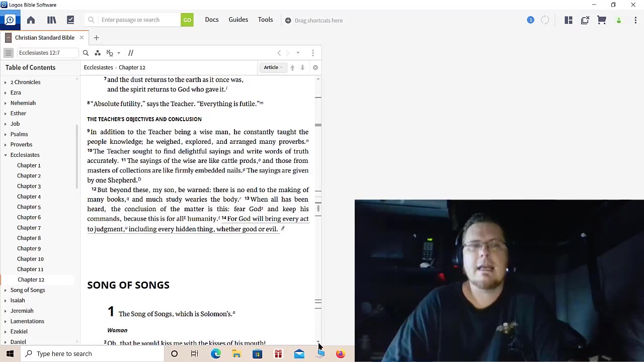Select Chapter 1 under Ecclesiastes

[29, 165]
